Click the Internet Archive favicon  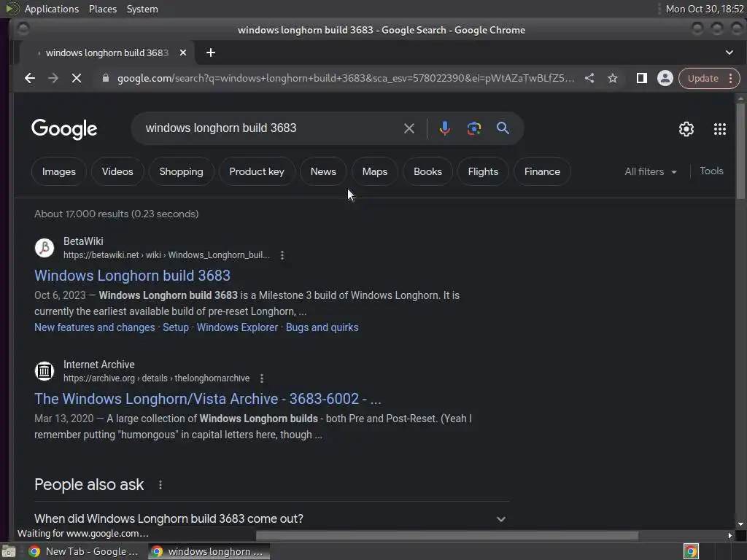coord(44,371)
